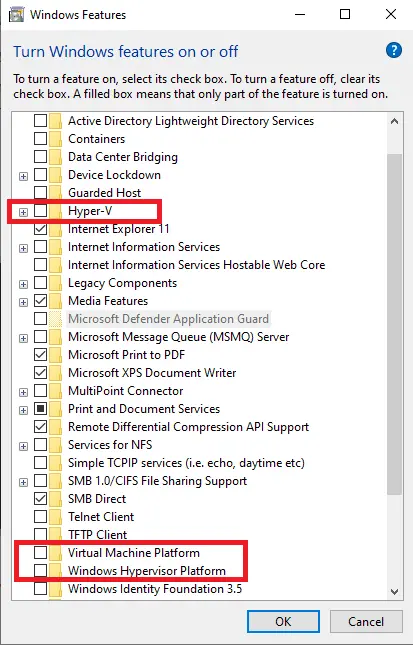The image size is (413, 645).
Task: Click the Media Features folder icon
Action: 55,301
